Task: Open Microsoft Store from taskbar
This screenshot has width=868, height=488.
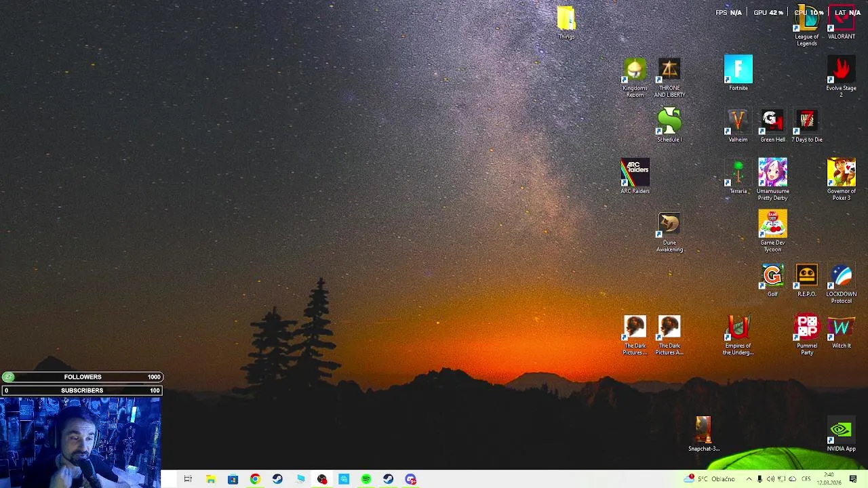Action: pyautogui.click(x=233, y=479)
